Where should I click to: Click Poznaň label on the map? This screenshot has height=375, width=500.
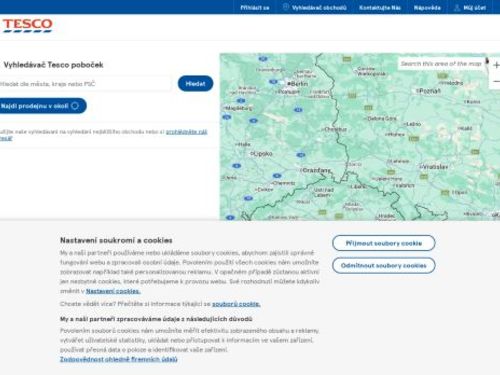428,91
